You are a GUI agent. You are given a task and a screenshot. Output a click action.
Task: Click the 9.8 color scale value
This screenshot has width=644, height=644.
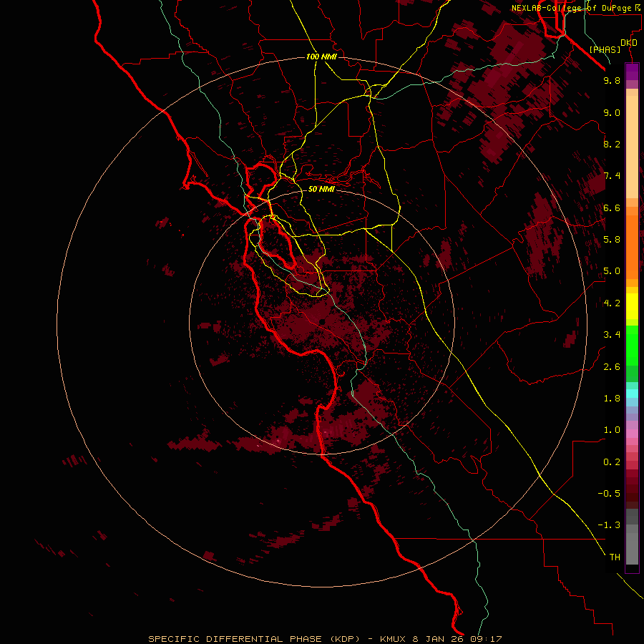[612, 80]
